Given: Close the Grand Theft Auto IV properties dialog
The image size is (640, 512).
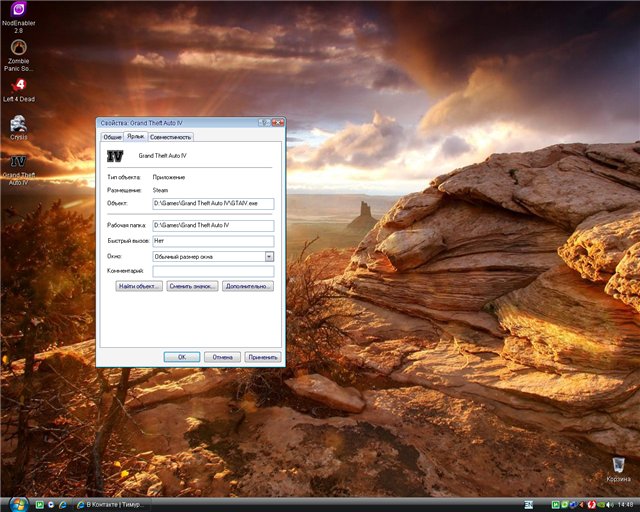Looking at the screenshot, I should click(278, 122).
